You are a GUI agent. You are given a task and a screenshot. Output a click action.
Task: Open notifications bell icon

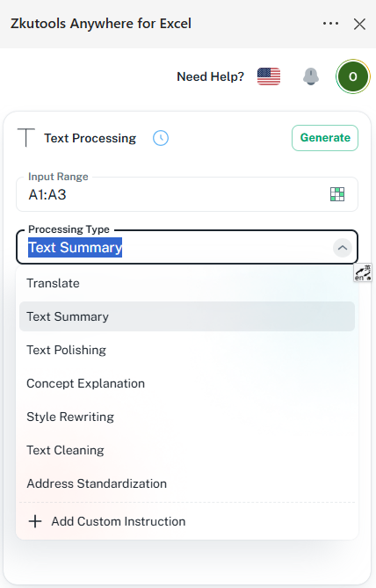tap(311, 76)
